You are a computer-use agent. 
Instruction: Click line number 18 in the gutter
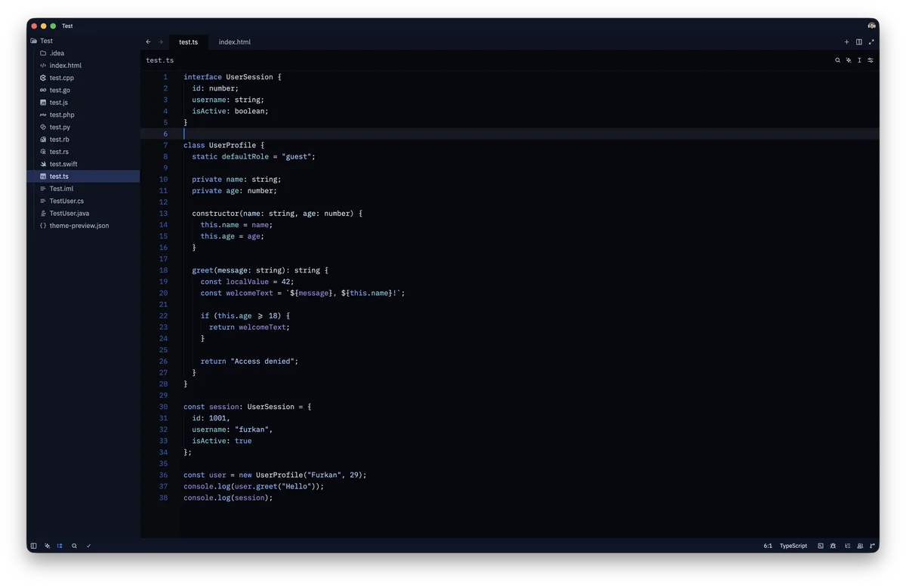tap(164, 270)
